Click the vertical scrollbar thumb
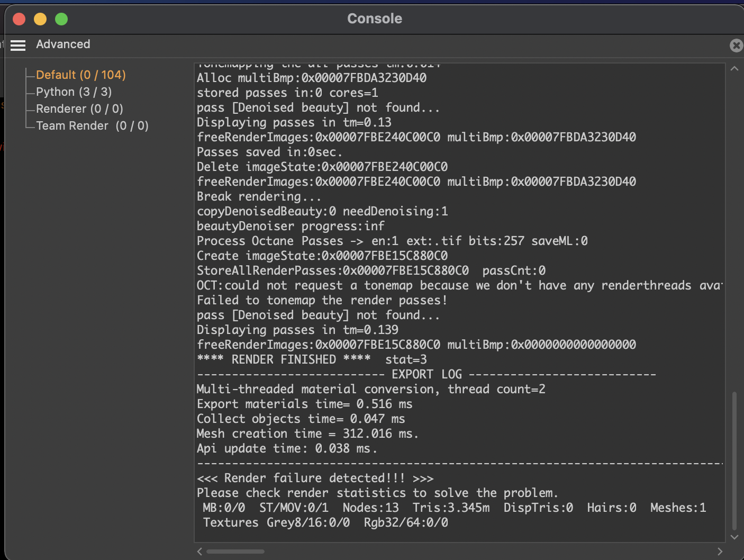The image size is (744, 560). pyautogui.click(x=734, y=460)
